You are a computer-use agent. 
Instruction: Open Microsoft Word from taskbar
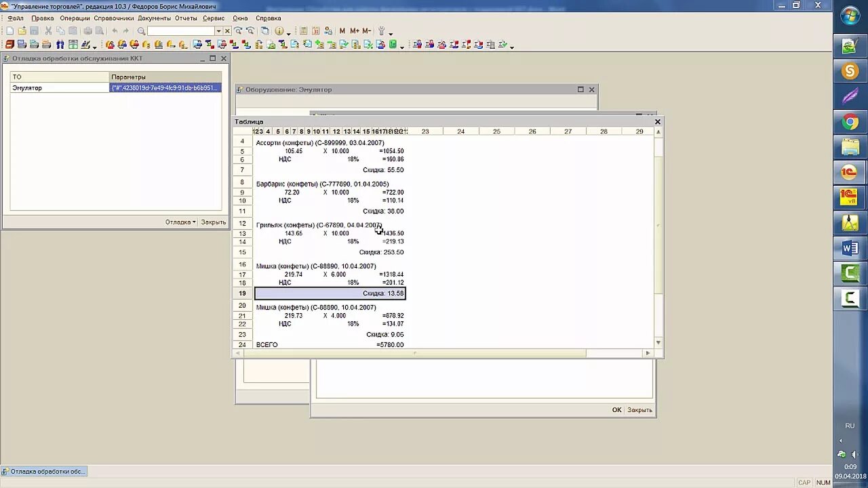click(x=850, y=249)
